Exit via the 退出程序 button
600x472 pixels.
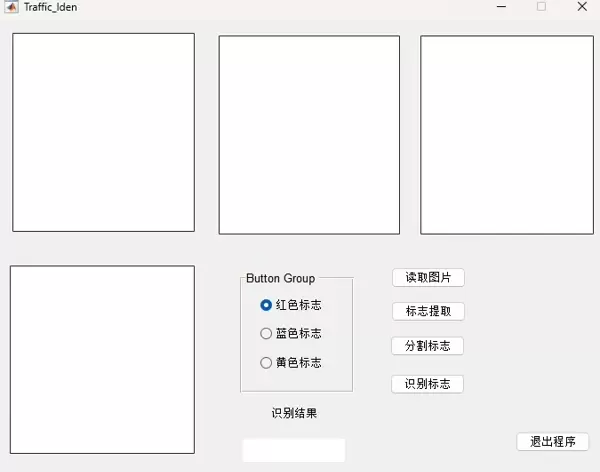click(x=552, y=441)
